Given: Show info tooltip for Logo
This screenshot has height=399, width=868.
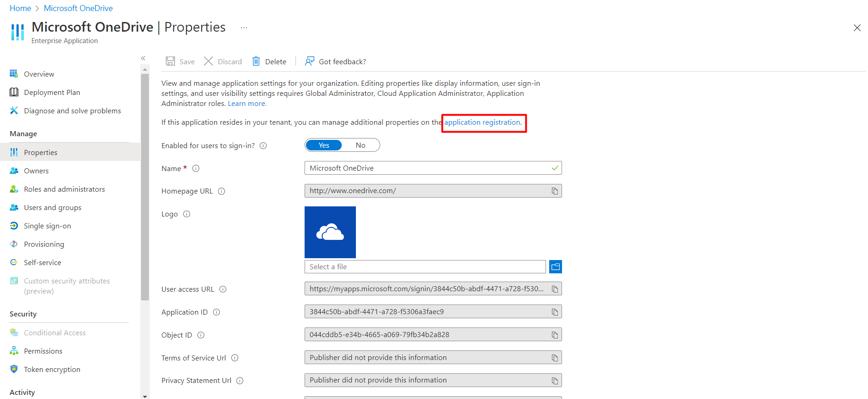Looking at the screenshot, I should click(187, 214).
